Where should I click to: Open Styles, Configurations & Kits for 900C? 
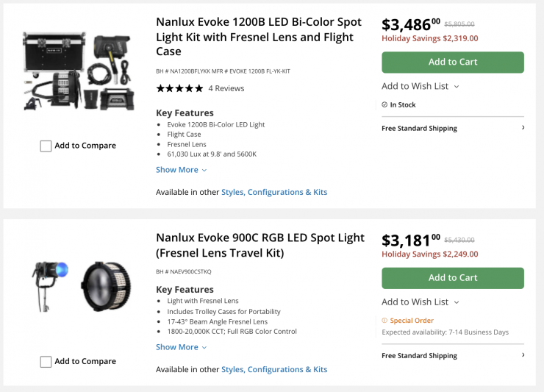(274, 369)
